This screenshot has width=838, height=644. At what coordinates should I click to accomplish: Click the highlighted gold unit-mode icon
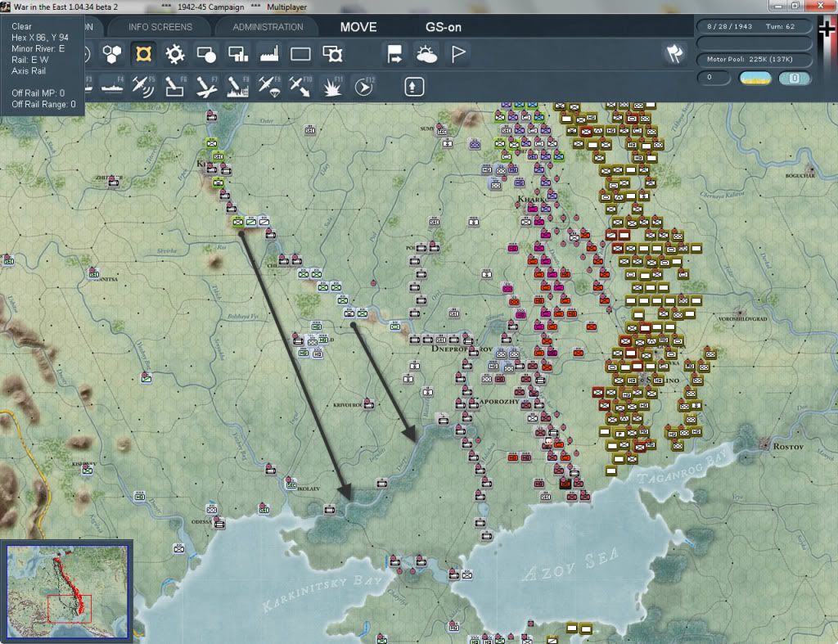coord(143,54)
